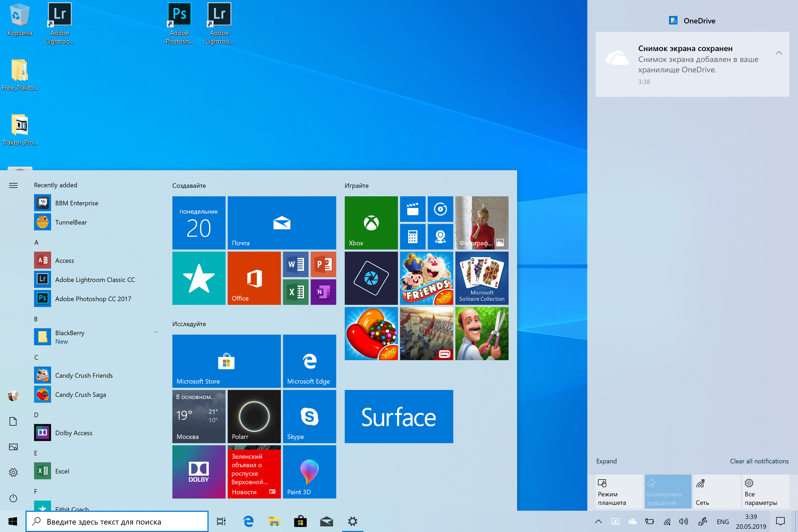The image size is (798, 532).
Task: Open Polarr photo editor tile
Action: click(x=254, y=415)
